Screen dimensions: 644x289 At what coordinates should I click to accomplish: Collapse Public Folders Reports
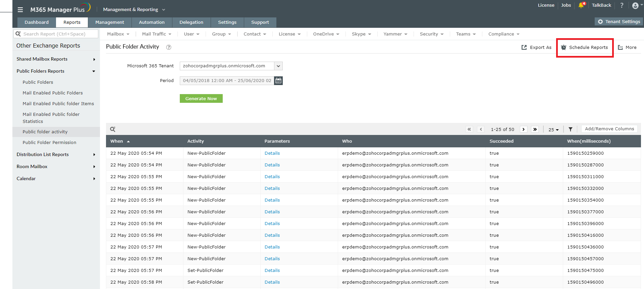pyautogui.click(x=56, y=71)
